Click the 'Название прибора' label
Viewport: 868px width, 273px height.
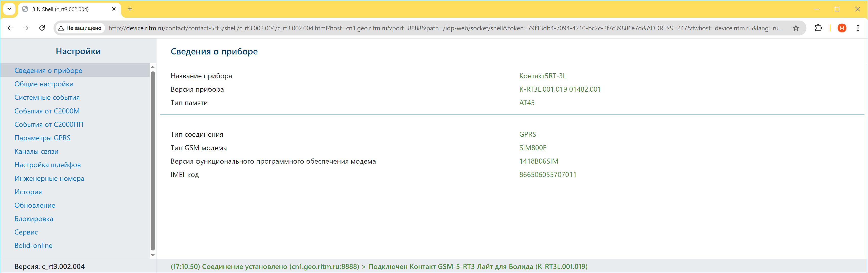point(201,76)
